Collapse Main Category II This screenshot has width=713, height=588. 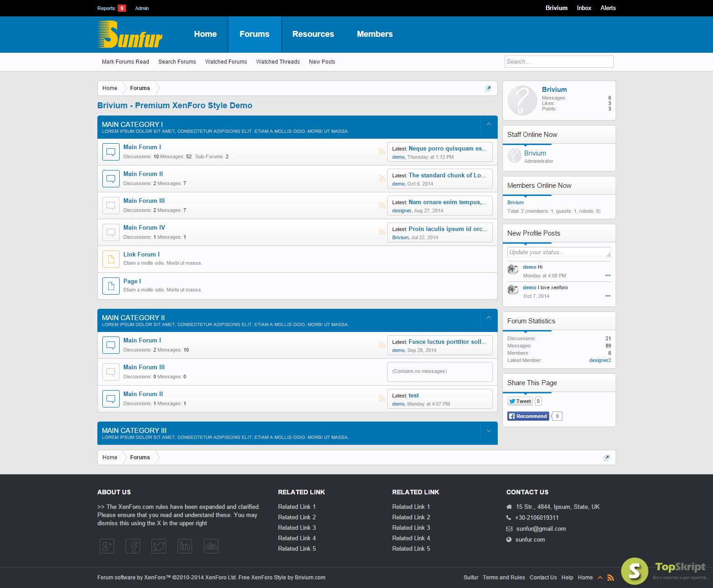click(489, 317)
